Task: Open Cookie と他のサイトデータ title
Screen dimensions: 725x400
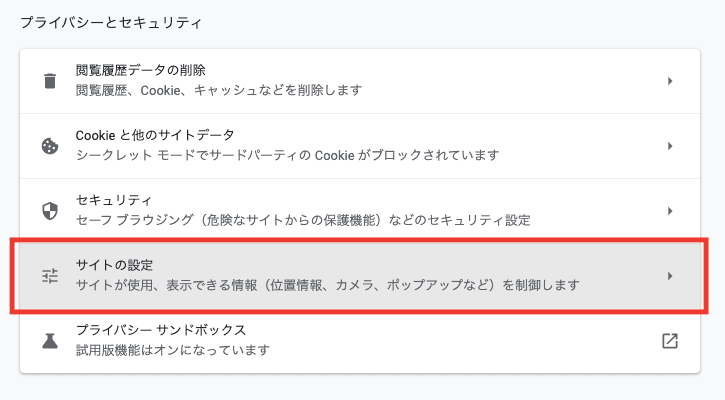Action: [155, 135]
